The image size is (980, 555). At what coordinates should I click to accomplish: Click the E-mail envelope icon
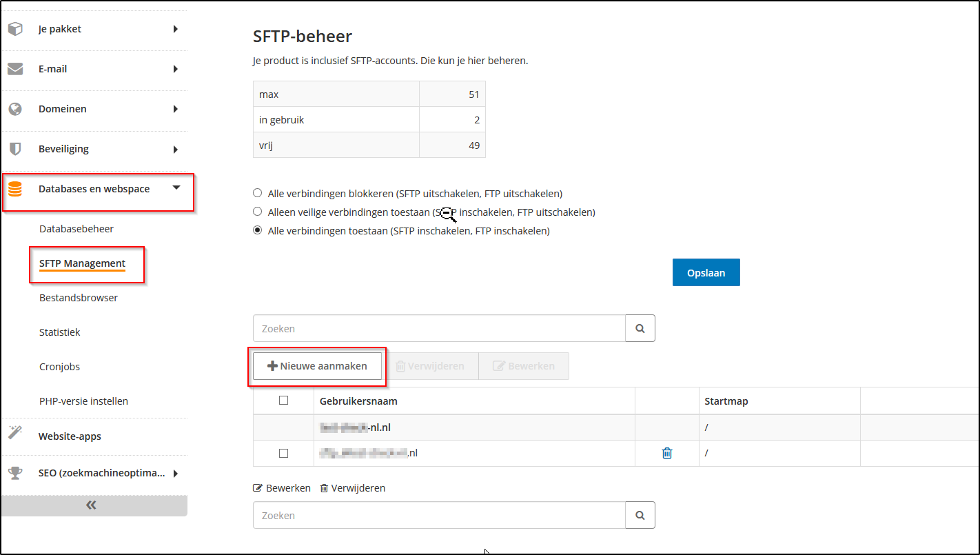15,69
